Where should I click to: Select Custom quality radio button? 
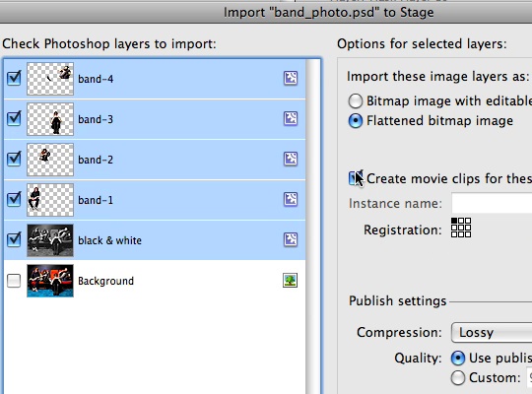[x=458, y=377]
